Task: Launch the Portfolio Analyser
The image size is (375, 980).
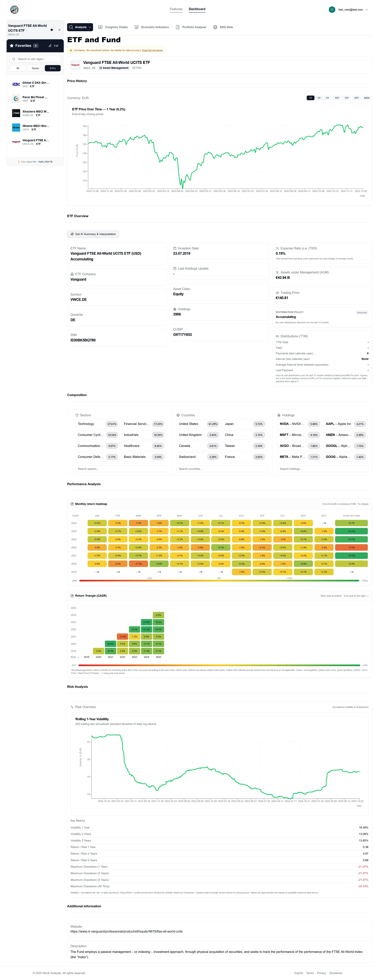Action: click(x=191, y=27)
